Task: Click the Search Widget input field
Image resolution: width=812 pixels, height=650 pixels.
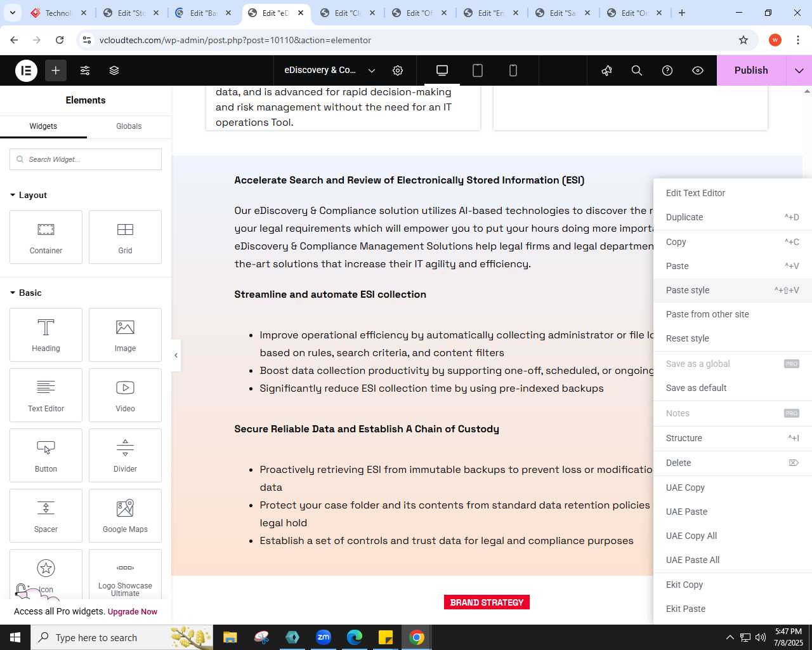Action: pos(86,159)
